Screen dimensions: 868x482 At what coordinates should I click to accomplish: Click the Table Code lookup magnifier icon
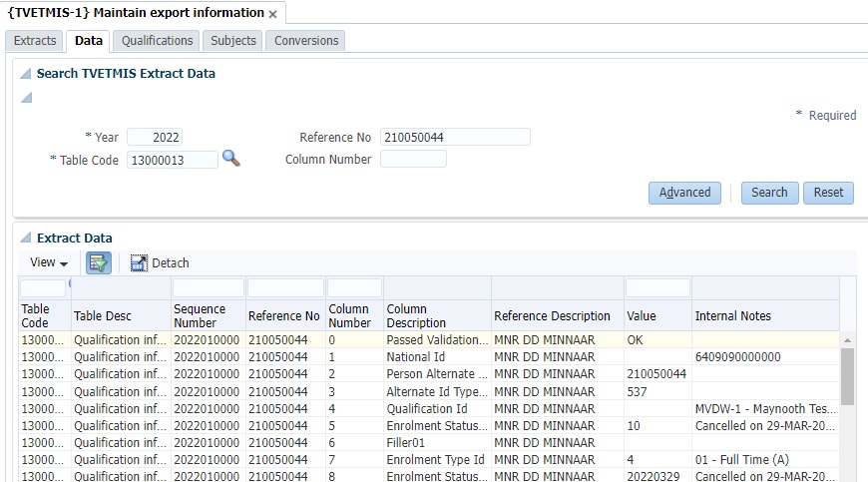pyautogui.click(x=230, y=159)
